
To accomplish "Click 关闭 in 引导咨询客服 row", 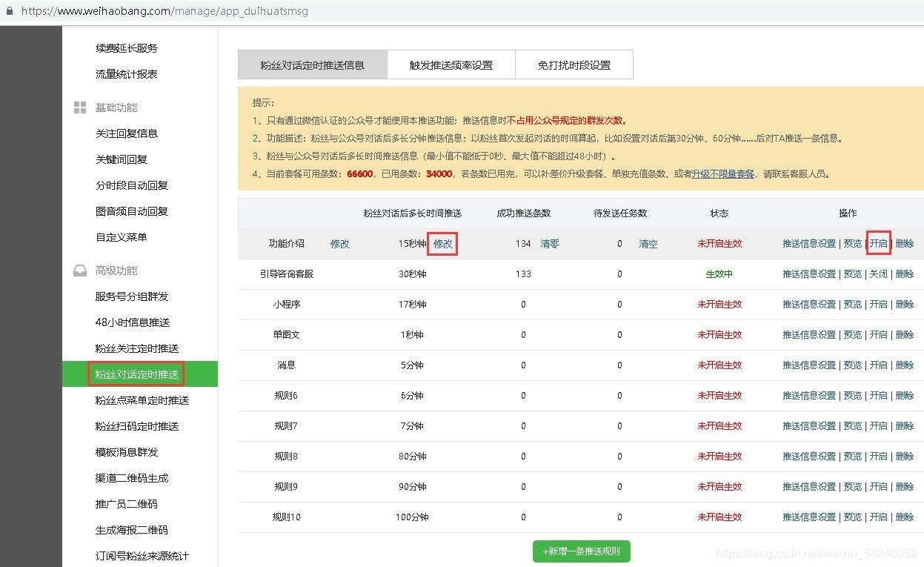I will [x=879, y=274].
